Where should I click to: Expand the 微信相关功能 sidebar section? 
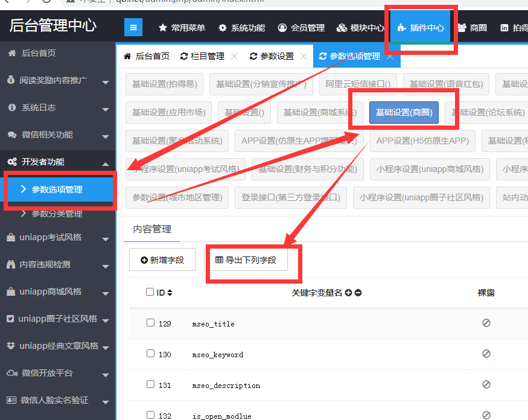coord(57,135)
